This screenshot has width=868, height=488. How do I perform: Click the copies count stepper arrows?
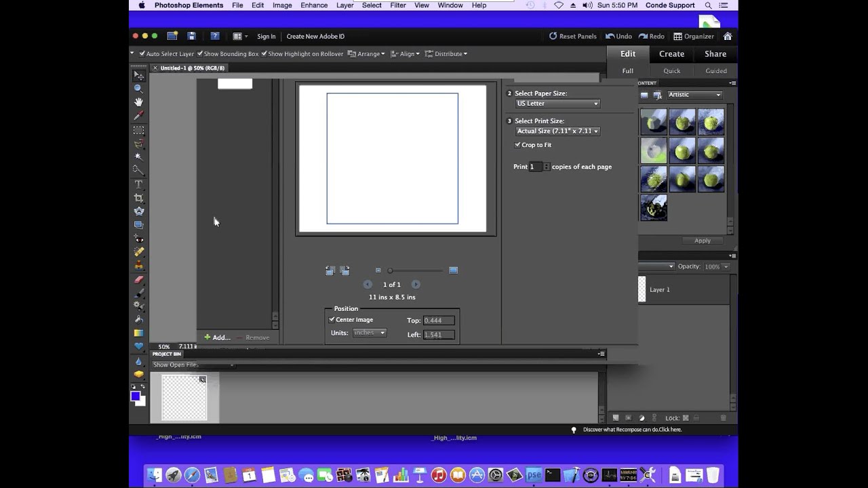click(547, 167)
